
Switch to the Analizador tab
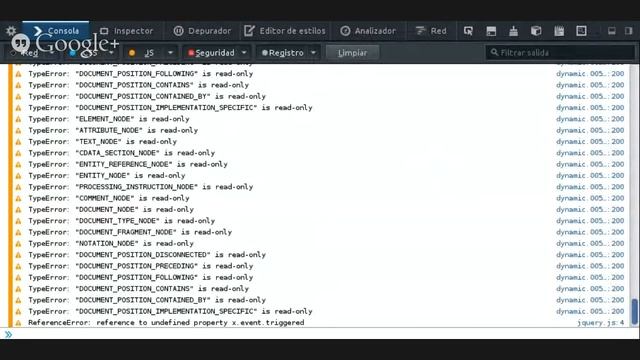click(x=368, y=31)
